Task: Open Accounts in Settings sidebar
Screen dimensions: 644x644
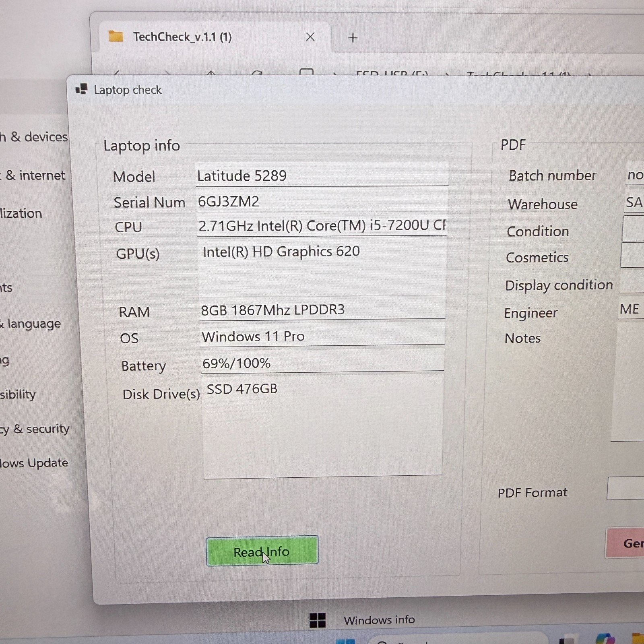Action: [6, 288]
